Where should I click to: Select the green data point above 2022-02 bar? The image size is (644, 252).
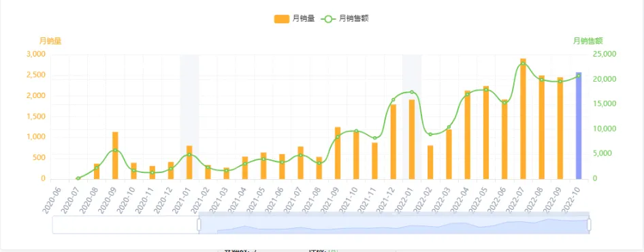point(430,134)
